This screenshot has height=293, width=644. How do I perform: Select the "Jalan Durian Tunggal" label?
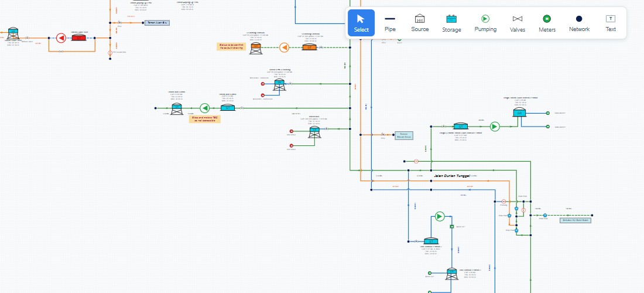[452, 175]
